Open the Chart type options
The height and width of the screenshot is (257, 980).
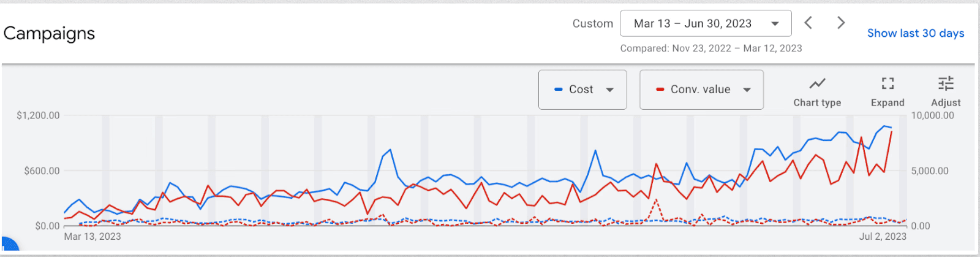(x=817, y=91)
